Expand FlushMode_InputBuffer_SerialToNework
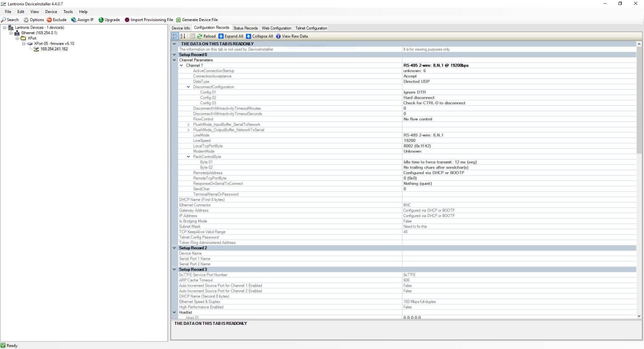 189,124
